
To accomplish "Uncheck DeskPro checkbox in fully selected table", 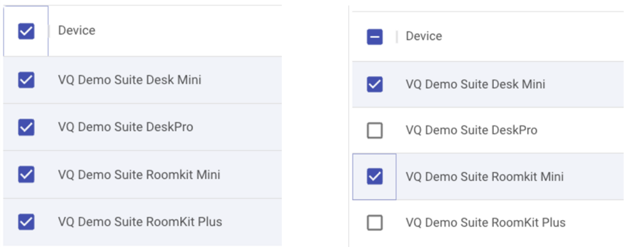I will pyautogui.click(x=26, y=127).
